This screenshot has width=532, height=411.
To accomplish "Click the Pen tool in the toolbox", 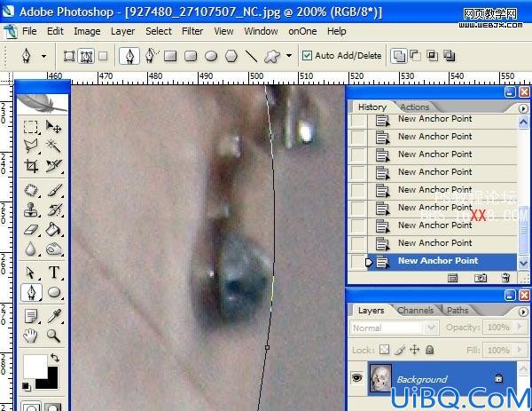I will [x=31, y=292].
